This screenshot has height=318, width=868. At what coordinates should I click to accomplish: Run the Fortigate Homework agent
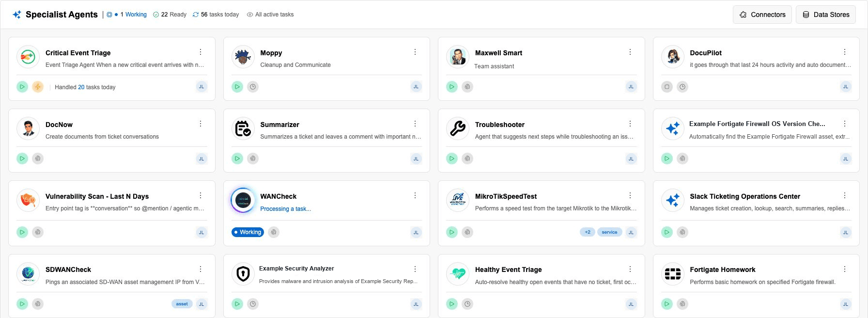click(667, 304)
